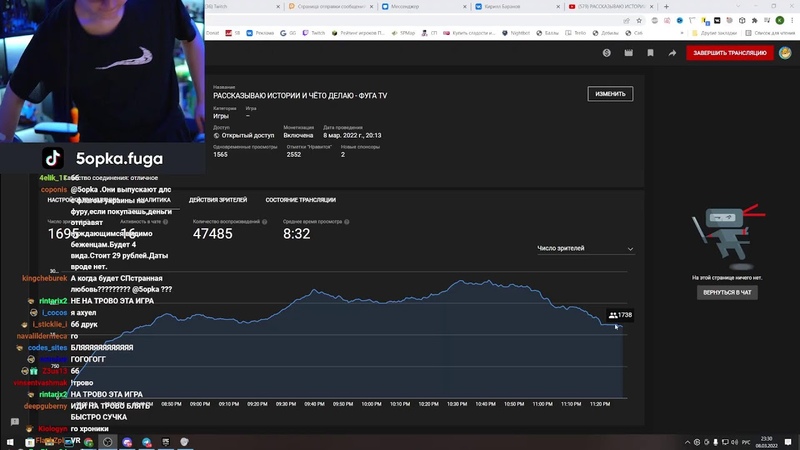Expand the hidden bookmarks overflow arrow
800x450 pixels.
pos(682,33)
